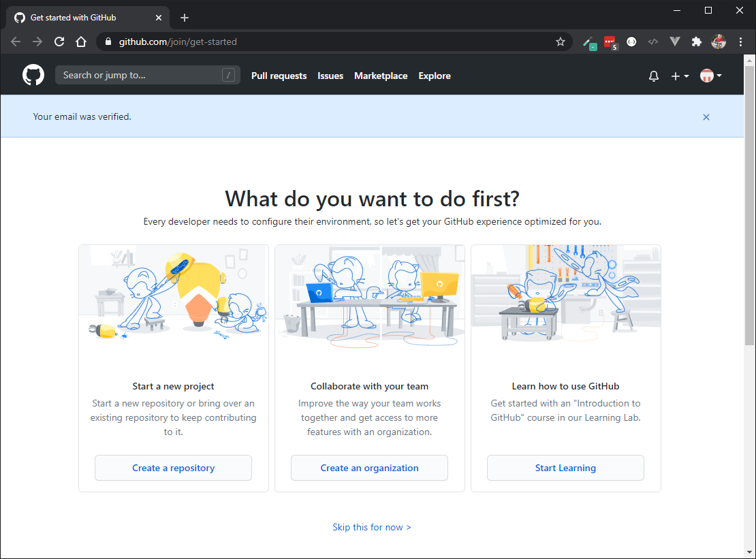Open the notifications bell
756x559 pixels.
pyautogui.click(x=653, y=76)
